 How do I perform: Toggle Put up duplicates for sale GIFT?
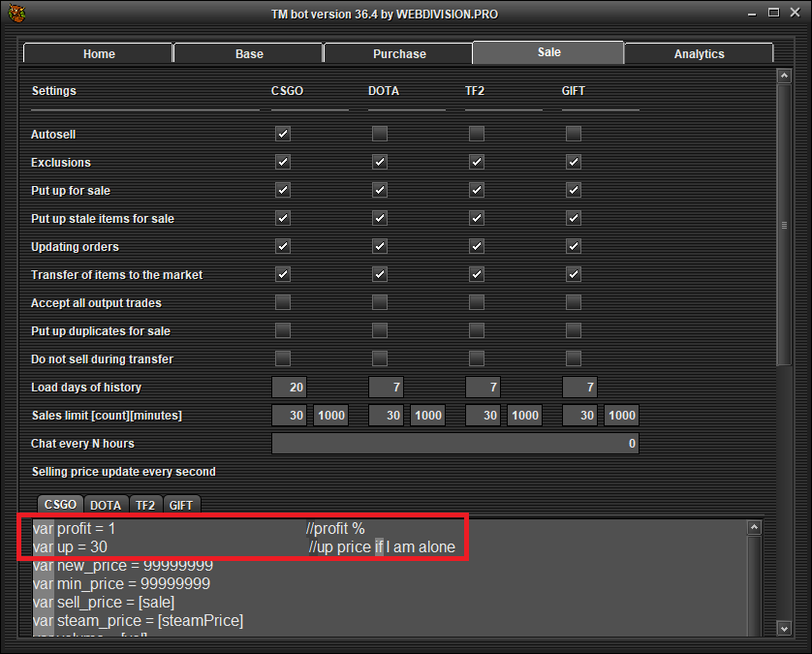tap(574, 330)
